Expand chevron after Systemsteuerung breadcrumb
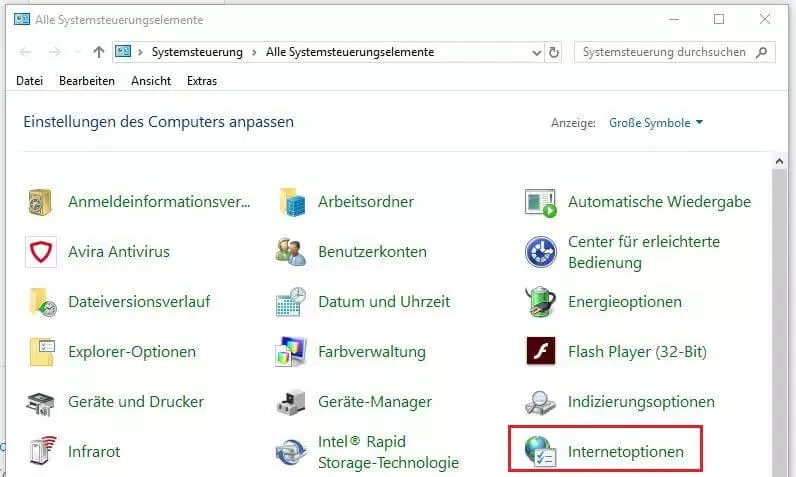Screen dimensions: 796x477 tap(254, 52)
